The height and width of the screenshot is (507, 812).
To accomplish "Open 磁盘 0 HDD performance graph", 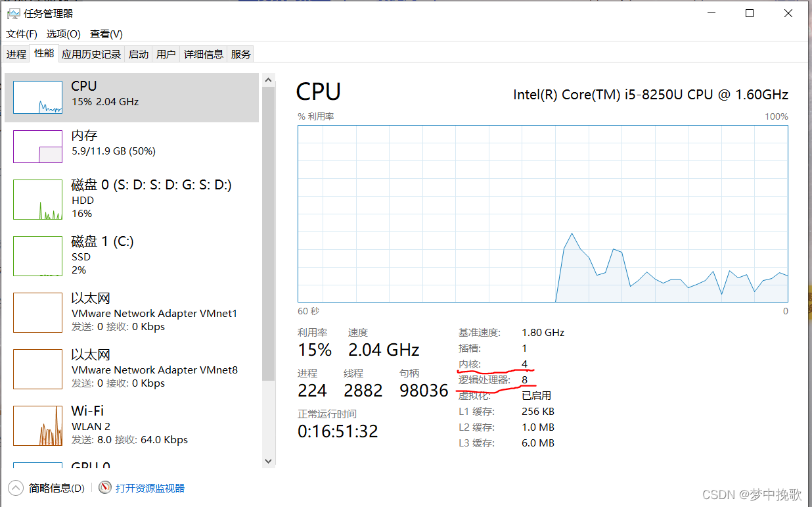I will pyautogui.click(x=37, y=199).
